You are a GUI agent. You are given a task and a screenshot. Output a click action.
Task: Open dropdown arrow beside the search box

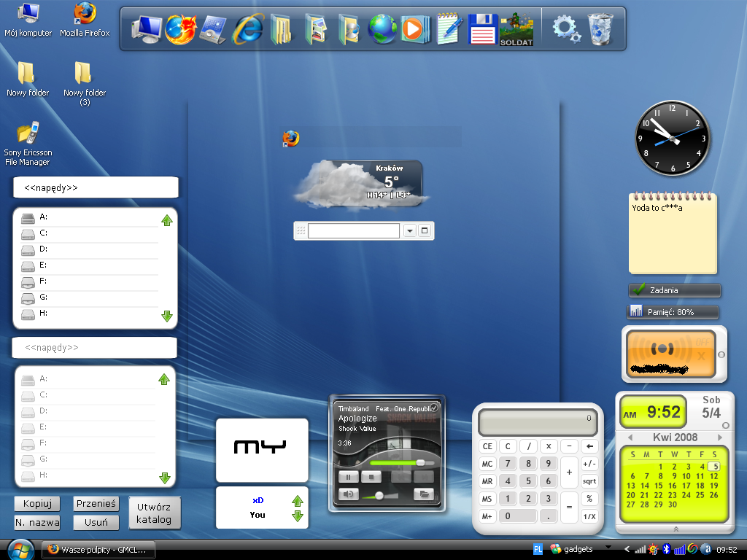point(409,231)
